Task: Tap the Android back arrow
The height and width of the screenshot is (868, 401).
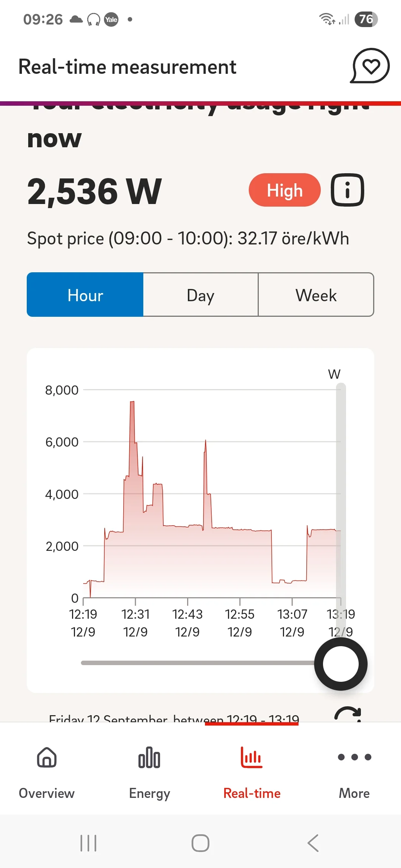Action: tap(313, 843)
